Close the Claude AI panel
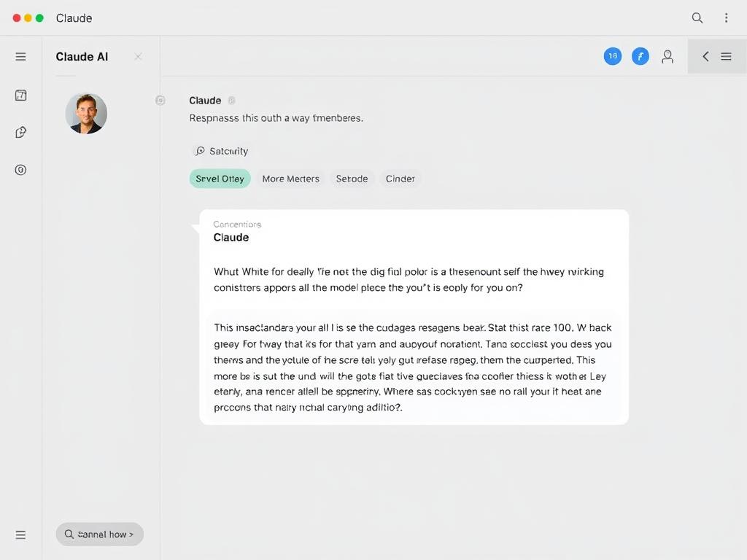Screen dimensions: 747x560 pyautogui.click(x=138, y=57)
